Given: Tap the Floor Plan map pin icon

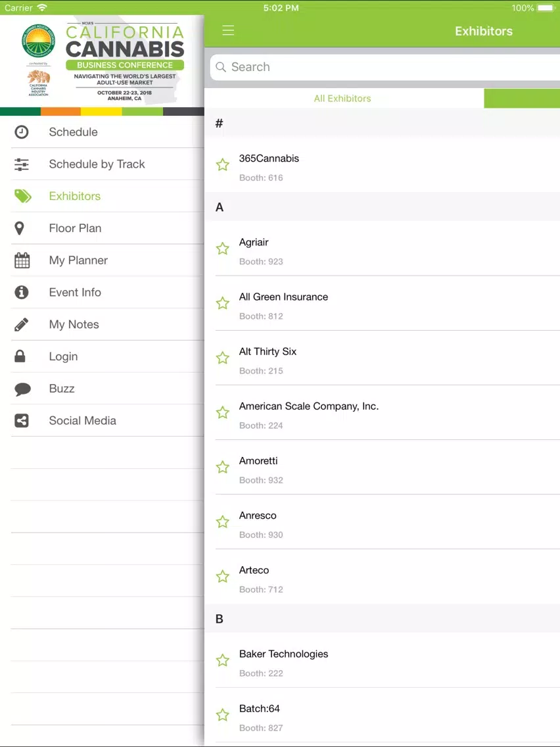Looking at the screenshot, I should click(20, 228).
